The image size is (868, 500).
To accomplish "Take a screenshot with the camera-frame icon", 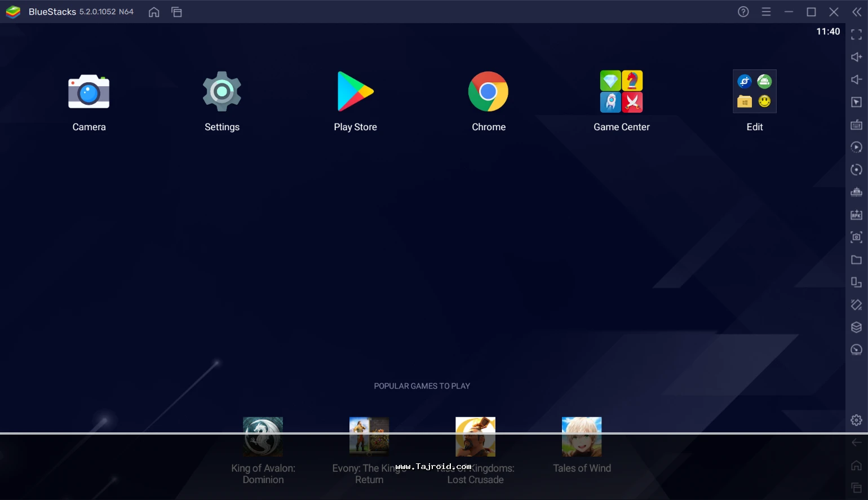I will coord(856,237).
